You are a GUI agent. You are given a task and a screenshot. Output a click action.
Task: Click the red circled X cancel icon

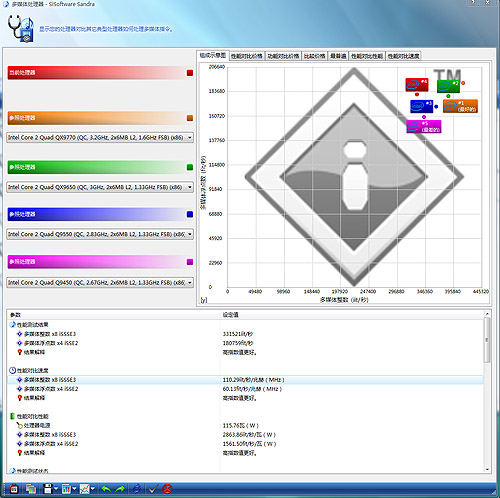[167, 489]
